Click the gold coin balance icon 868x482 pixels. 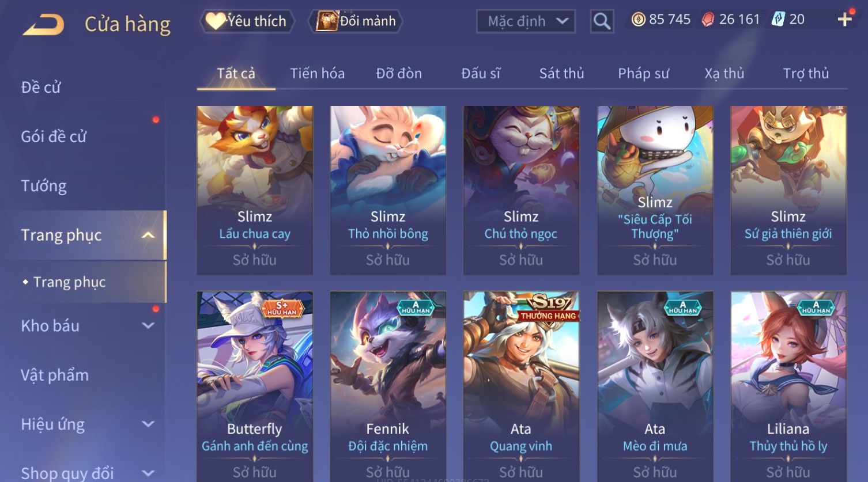point(638,20)
